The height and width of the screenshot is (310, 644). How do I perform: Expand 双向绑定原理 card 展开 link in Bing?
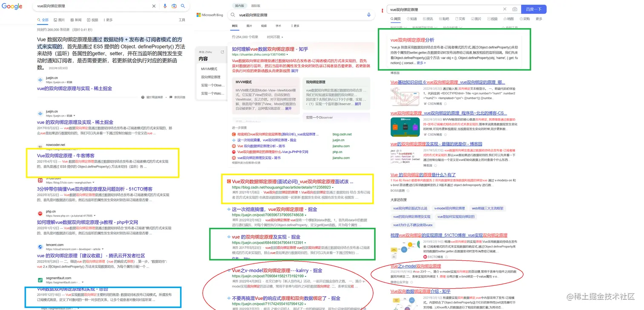tap(358, 104)
